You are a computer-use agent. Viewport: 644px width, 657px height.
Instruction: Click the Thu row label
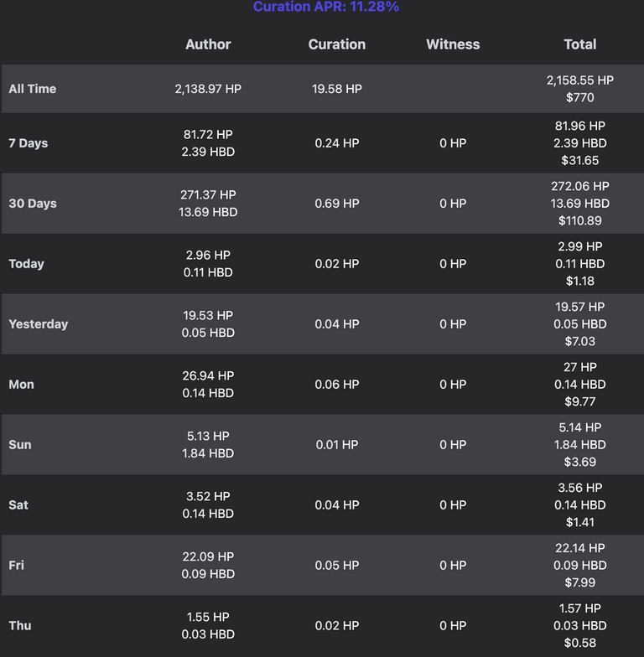point(20,626)
